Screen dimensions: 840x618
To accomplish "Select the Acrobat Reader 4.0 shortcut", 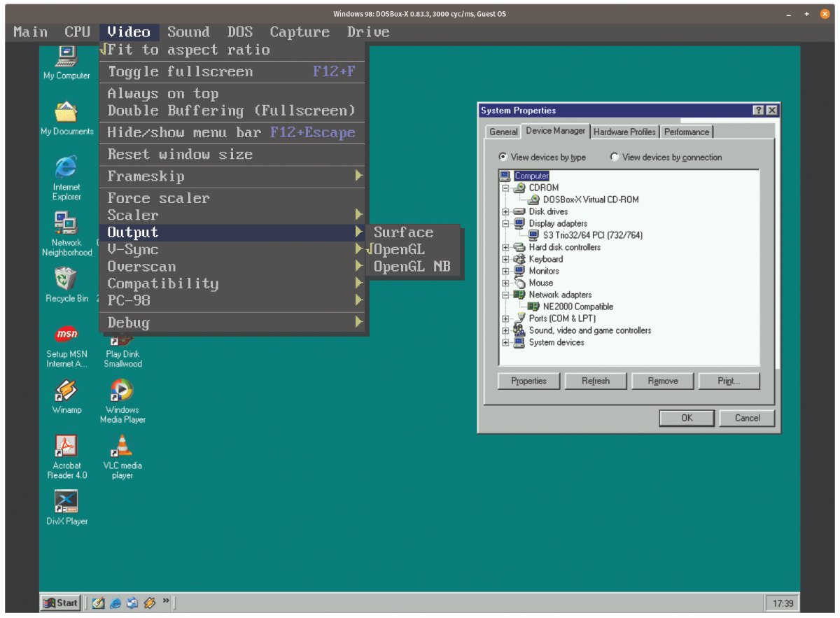I will (66, 456).
